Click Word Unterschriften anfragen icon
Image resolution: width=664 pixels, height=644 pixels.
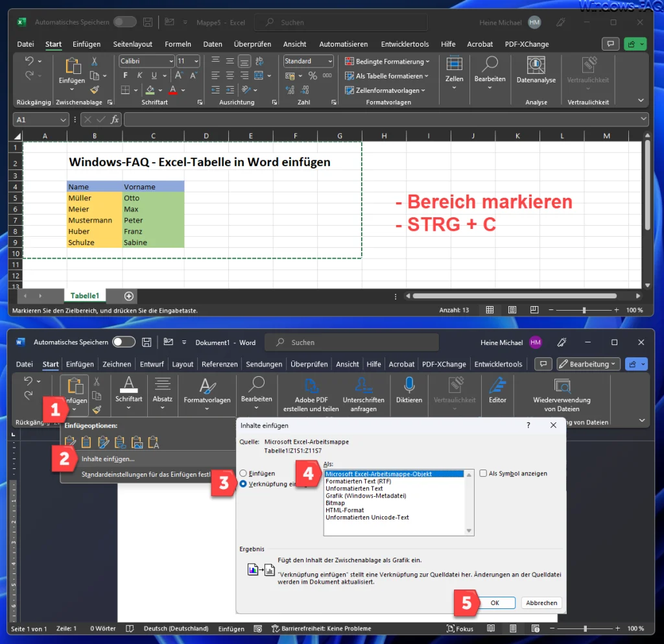pyautogui.click(x=363, y=386)
